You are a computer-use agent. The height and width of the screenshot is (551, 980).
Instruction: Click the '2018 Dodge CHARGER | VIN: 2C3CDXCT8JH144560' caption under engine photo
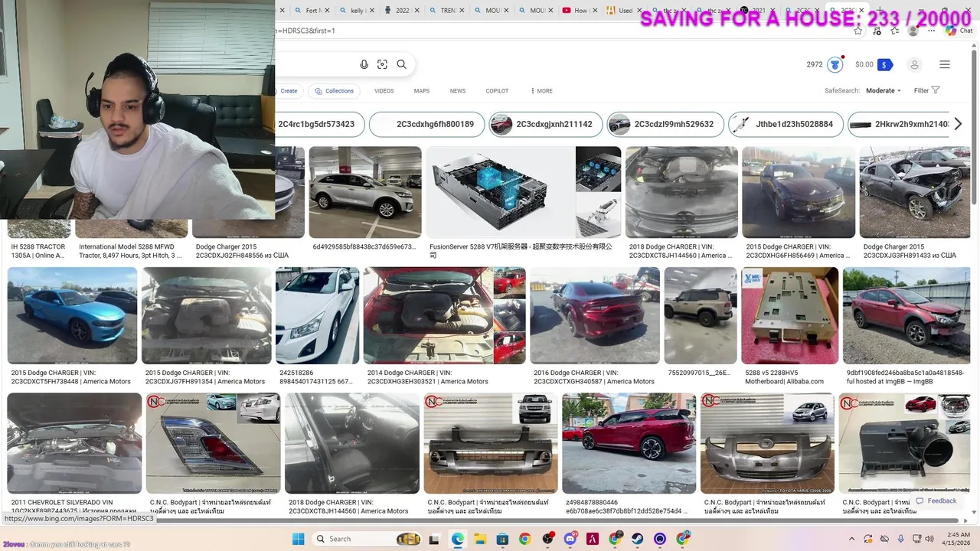683,251
